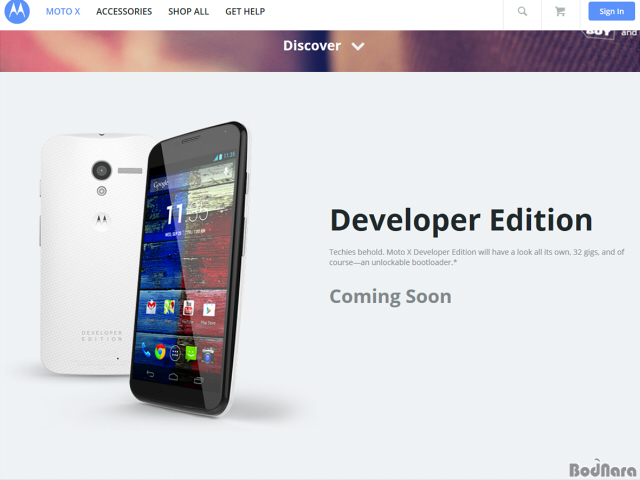Viewport: 640px width, 480px height.
Task: Click the Coming Soon text
Action: [x=391, y=297]
